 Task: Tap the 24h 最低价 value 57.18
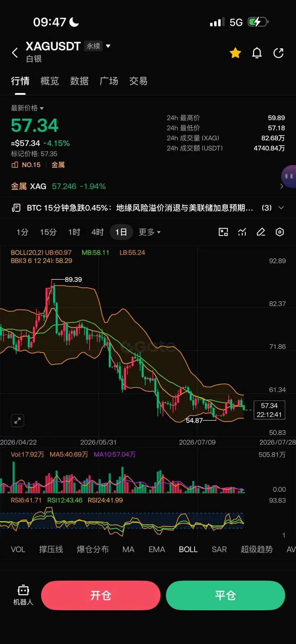tap(276, 128)
